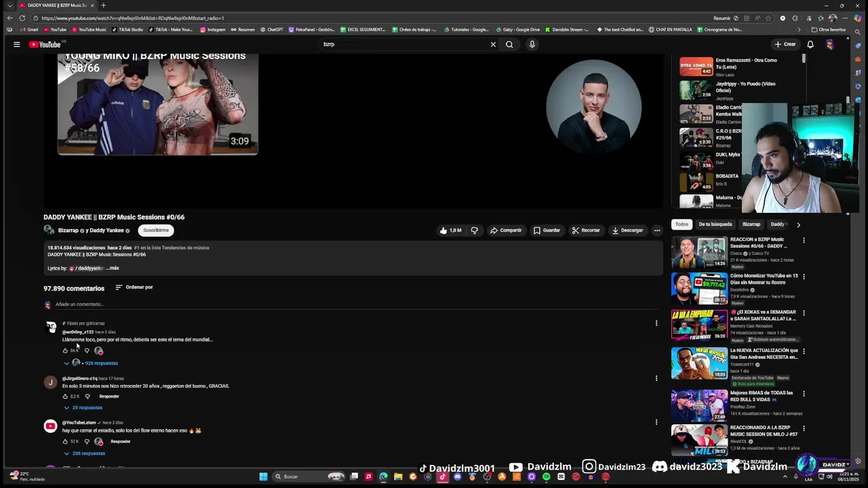Open the Bizarrap channel avatar

pyautogui.click(x=49, y=230)
